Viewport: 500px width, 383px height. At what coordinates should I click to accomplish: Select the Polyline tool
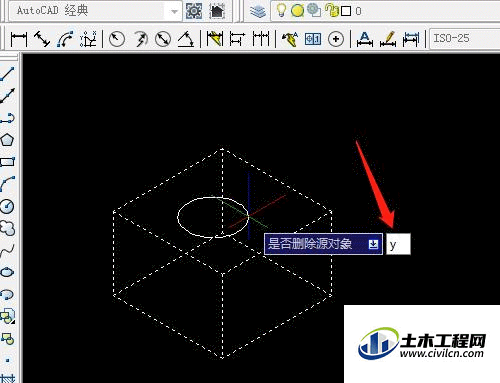pyautogui.click(x=7, y=118)
